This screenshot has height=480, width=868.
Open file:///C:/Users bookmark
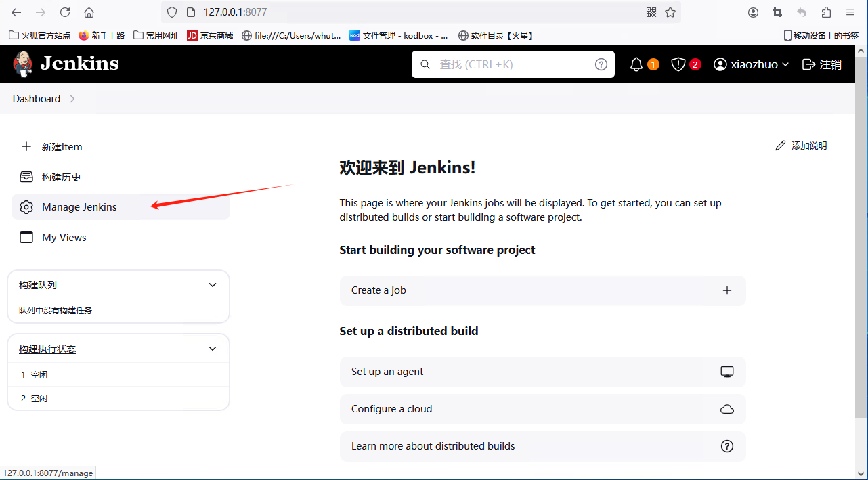tap(291, 35)
